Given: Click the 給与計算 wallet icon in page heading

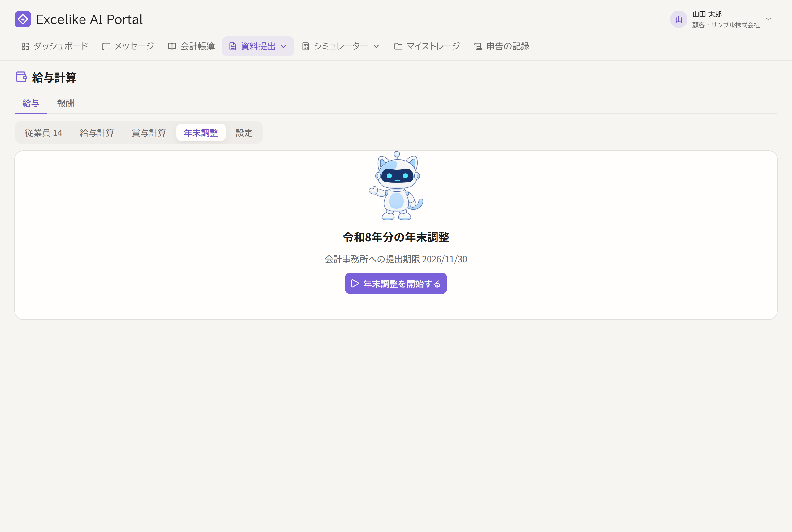Looking at the screenshot, I should click(21, 77).
